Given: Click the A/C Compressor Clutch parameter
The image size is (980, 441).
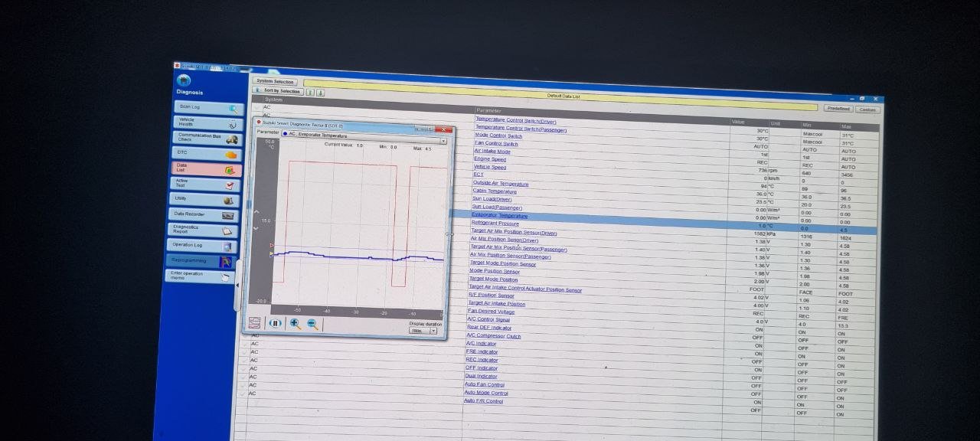Looking at the screenshot, I should pos(493,335).
